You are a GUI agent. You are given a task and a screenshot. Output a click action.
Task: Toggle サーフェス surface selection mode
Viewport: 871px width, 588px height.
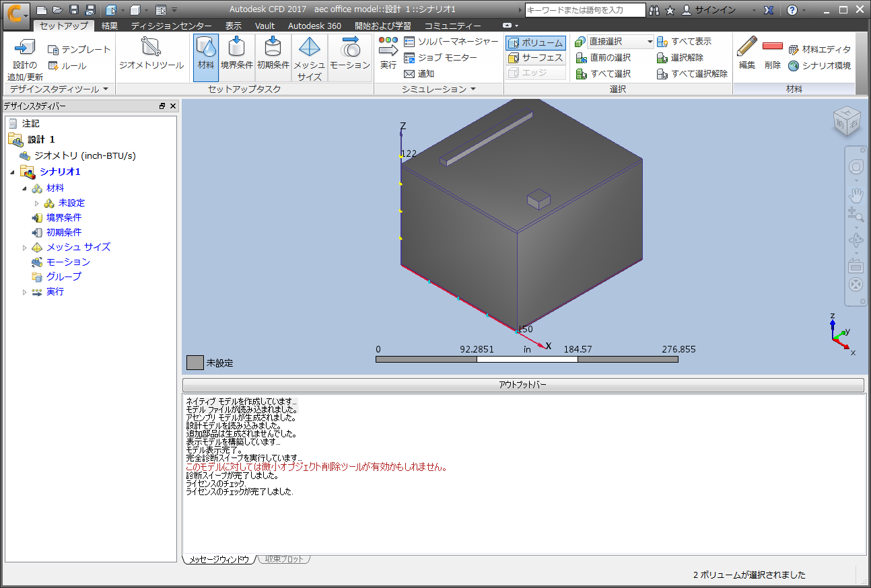point(536,58)
